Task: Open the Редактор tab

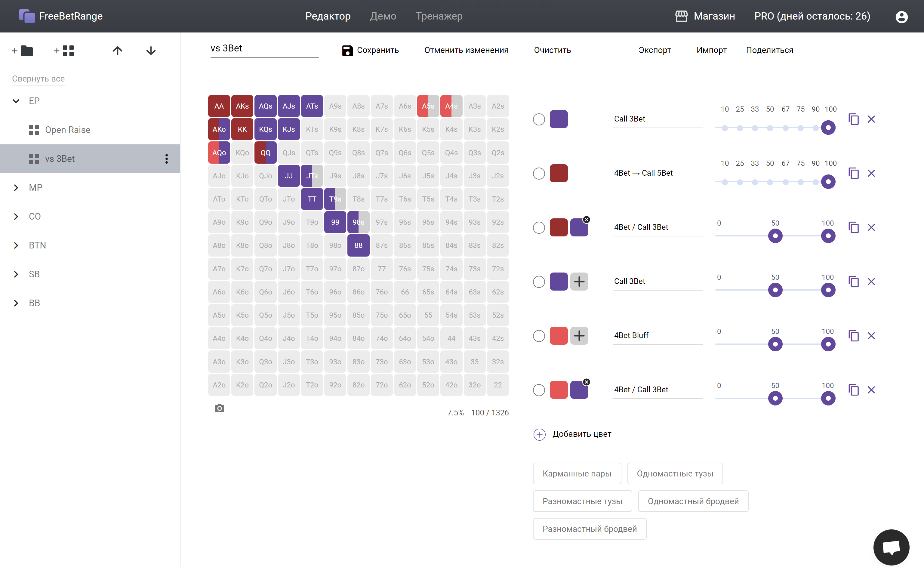Action: (328, 16)
